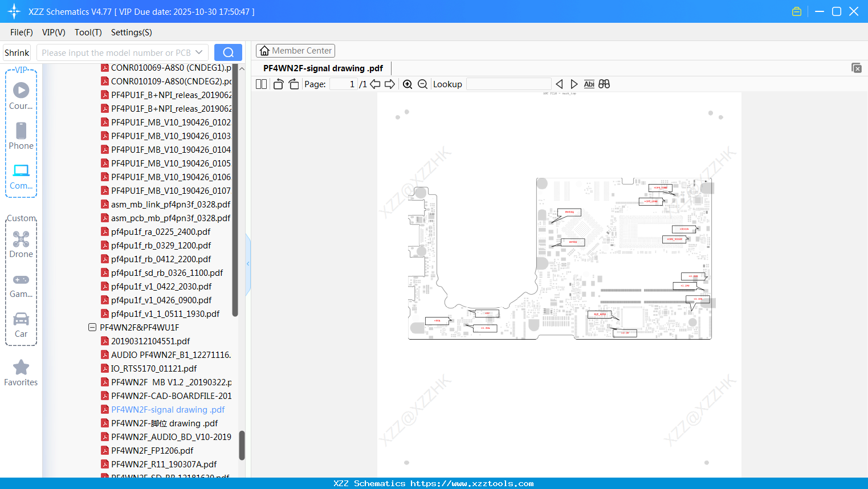
Task: Click the Page number field
Action: [343, 84]
